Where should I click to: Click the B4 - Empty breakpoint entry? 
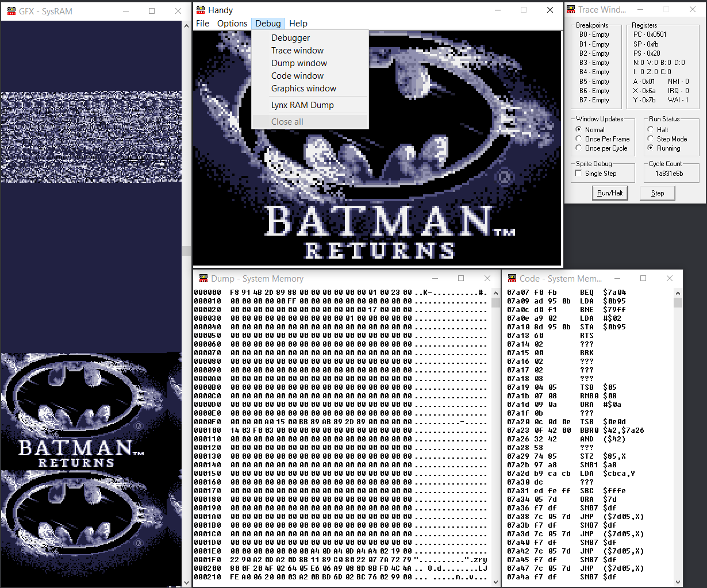594,72
